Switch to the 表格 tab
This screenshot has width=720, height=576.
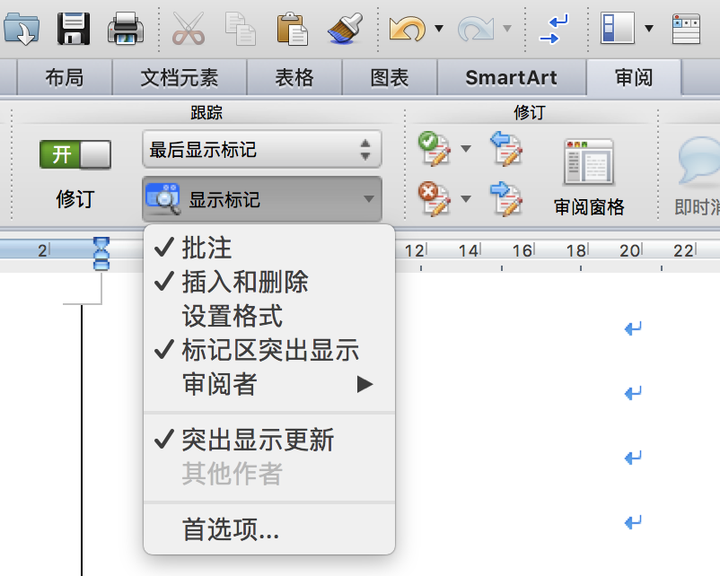point(294,77)
